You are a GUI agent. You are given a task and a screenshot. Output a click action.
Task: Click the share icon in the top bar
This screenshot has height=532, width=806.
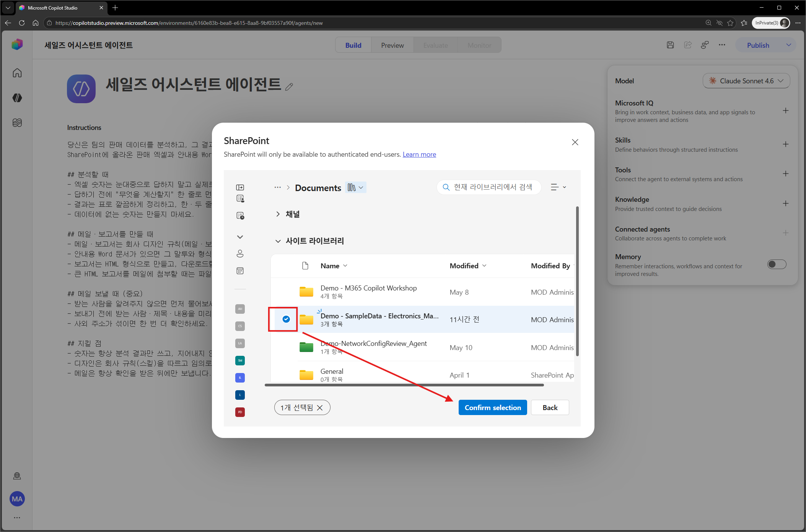(x=688, y=45)
